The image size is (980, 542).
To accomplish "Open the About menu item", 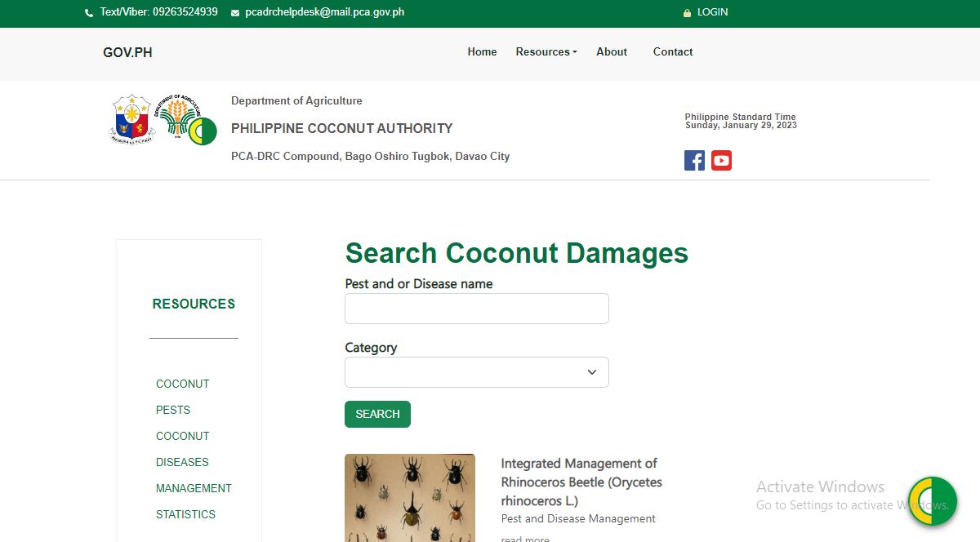I will [612, 51].
